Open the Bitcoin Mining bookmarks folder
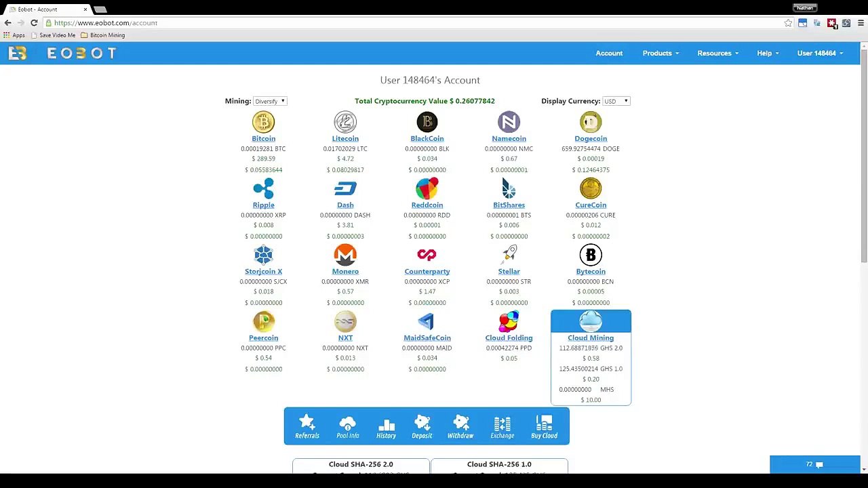868x488 pixels. 102,35
